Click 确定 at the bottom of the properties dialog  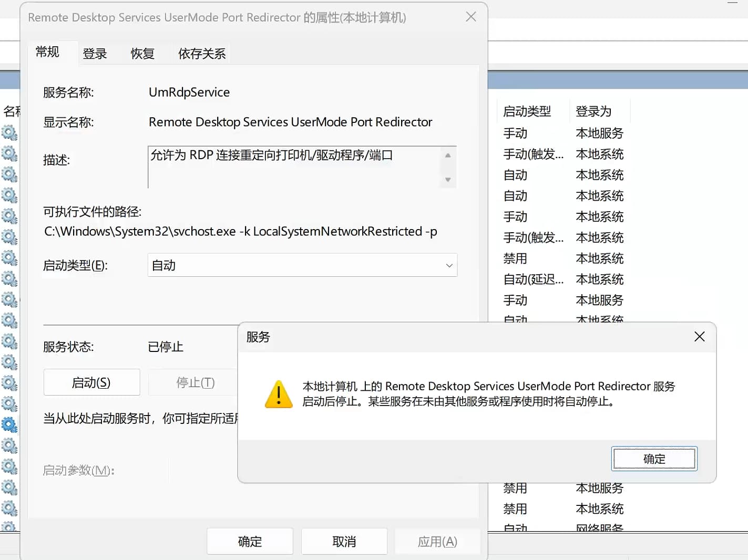coord(250,542)
